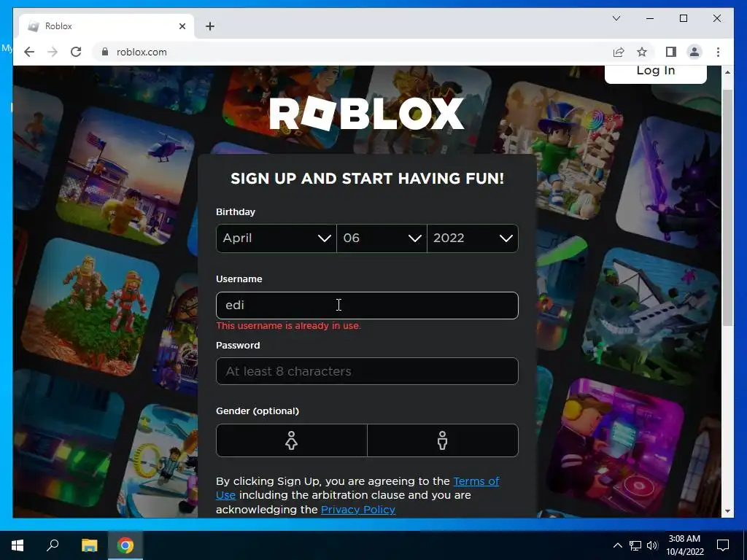Image resolution: width=747 pixels, height=560 pixels.
Task: Open network status tray icon
Action: coord(635,545)
